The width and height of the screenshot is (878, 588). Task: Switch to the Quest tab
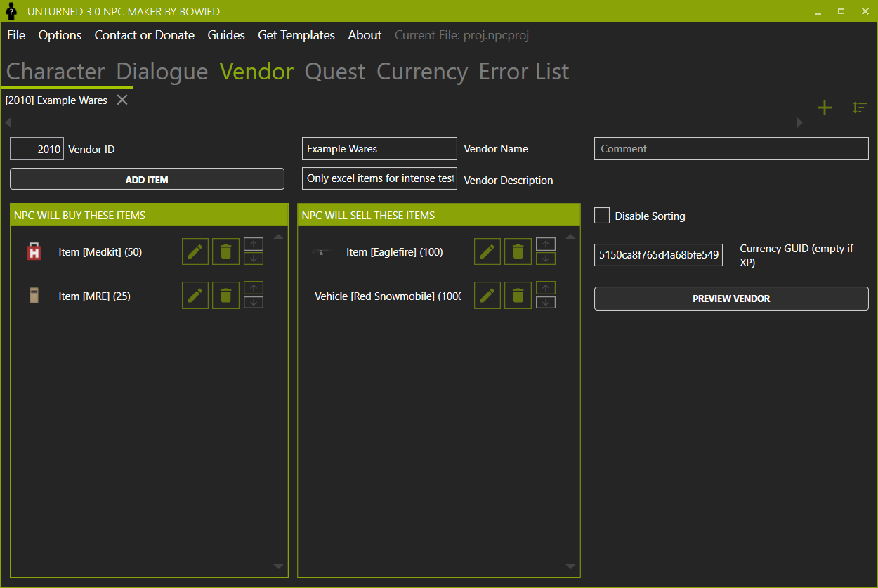[x=335, y=72]
